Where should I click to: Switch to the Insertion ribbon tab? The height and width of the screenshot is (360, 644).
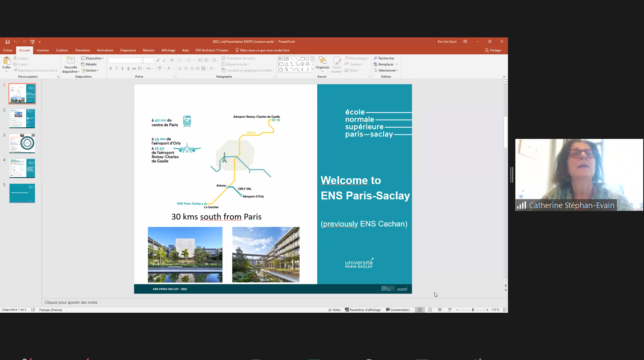pyautogui.click(x=43, y=50)
